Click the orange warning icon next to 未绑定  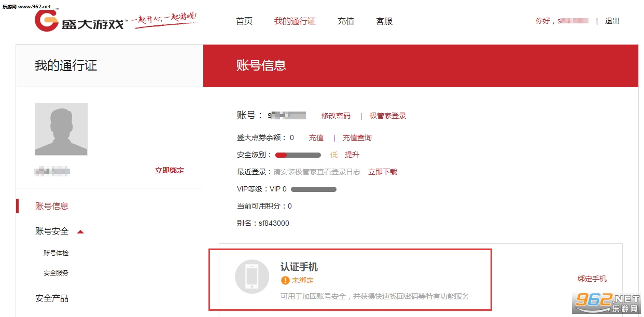[x=285, y=280]
